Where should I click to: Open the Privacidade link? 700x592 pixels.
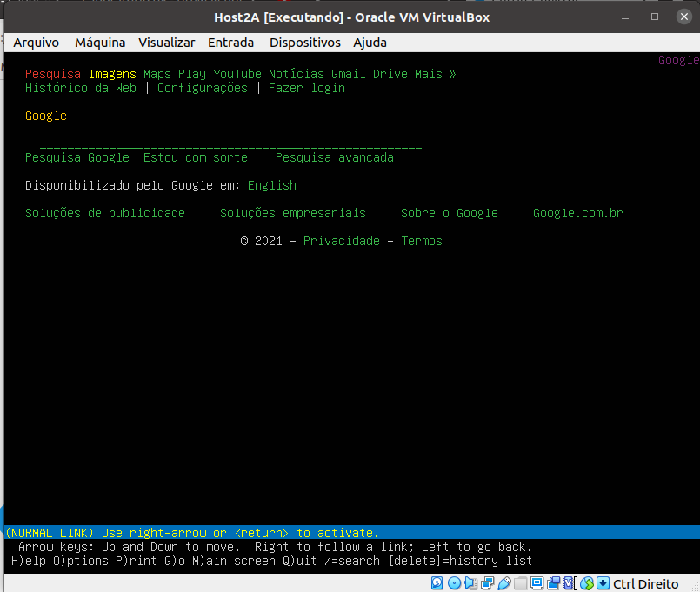(342, 241)
